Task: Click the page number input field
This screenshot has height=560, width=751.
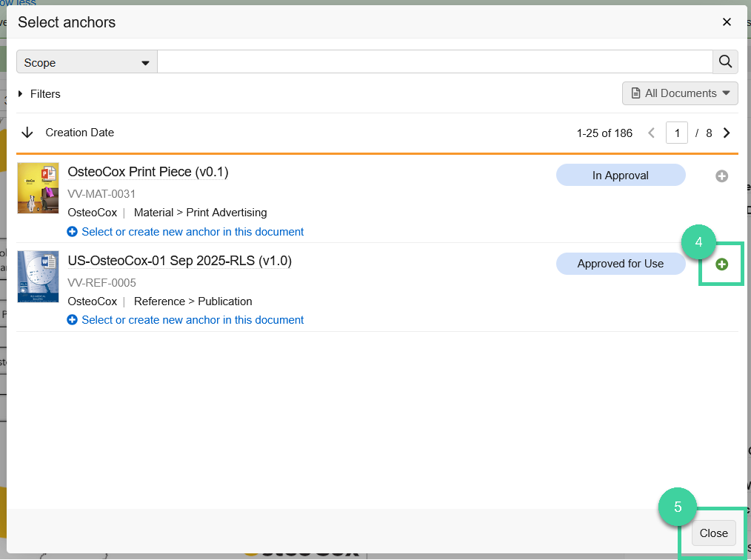Action: pyautogui.click(x=677, y=133)
